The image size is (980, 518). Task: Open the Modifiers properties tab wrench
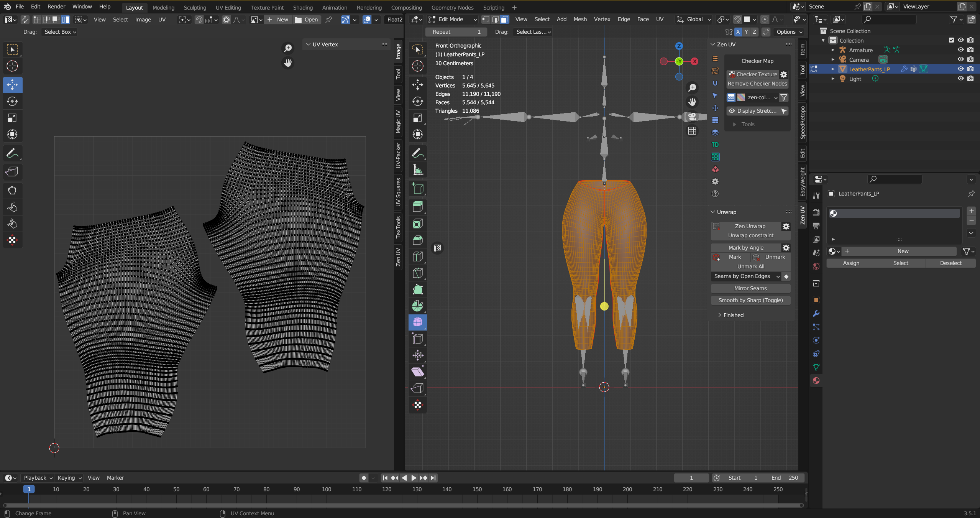[816, 314]
